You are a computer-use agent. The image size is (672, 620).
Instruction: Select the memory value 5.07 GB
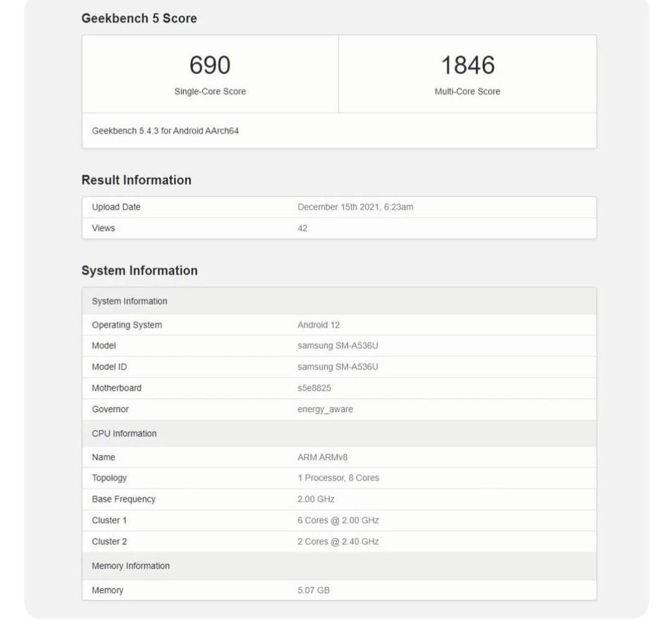tap(313, 590)
